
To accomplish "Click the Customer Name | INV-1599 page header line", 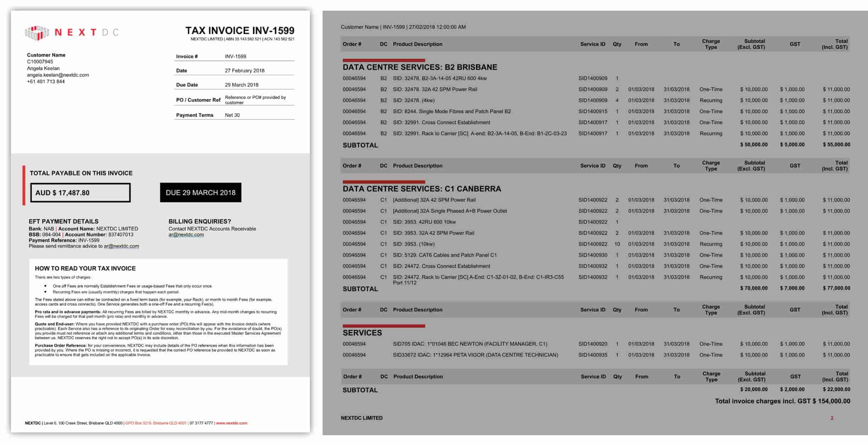I will click(x=403, y=27).
